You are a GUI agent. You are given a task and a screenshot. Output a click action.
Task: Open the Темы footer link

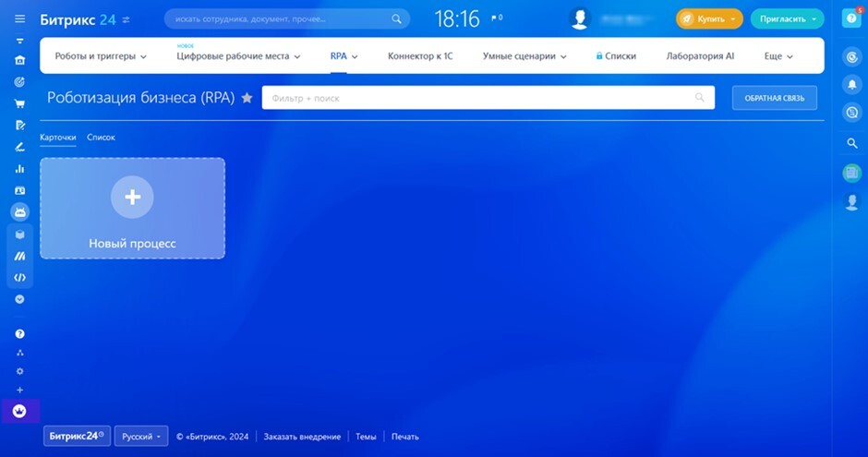366,437
